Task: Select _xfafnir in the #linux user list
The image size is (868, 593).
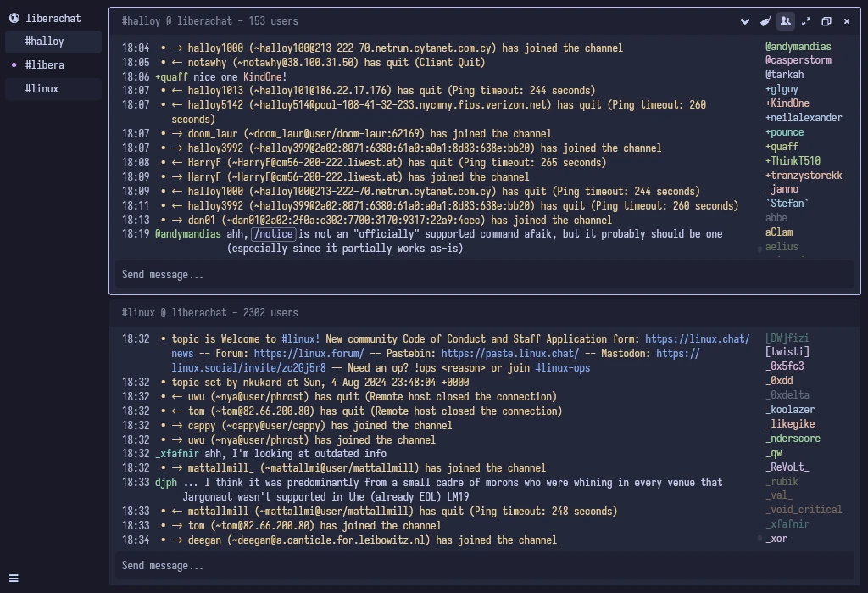Action: (x=787, y=523)
